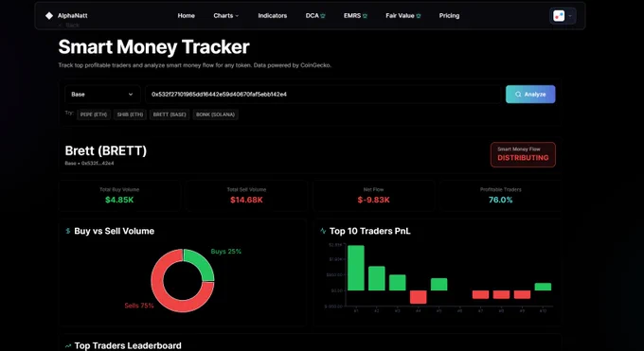This screenshot has width=644, height=351.
Task: Expand the account menu chevron
Action: pos(570,16)
